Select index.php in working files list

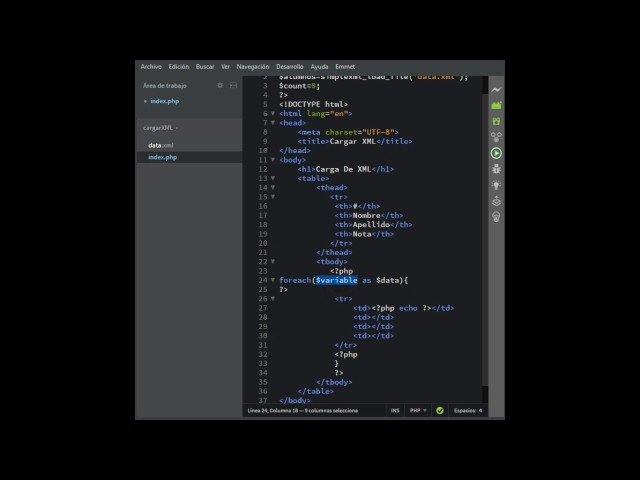tap(164, 101)
